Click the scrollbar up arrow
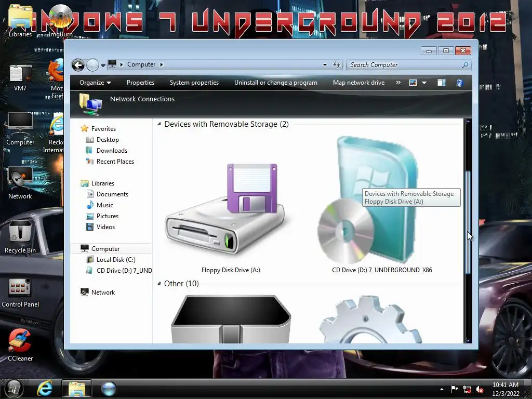532x399 pixels. pos(468,121)
